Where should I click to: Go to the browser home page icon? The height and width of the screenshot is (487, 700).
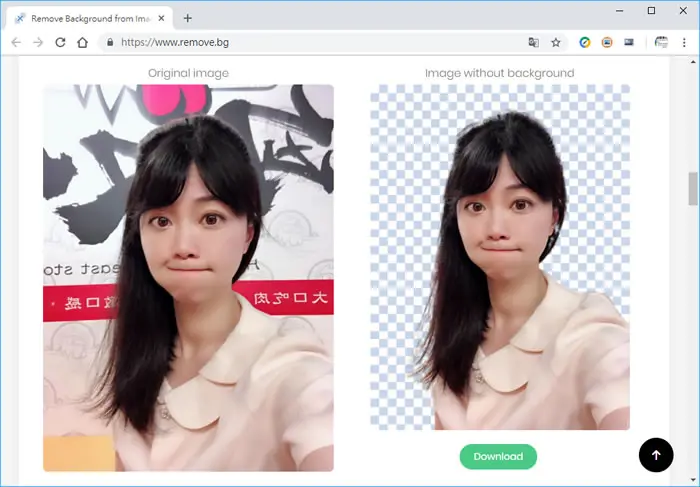(x=83, y=42)
